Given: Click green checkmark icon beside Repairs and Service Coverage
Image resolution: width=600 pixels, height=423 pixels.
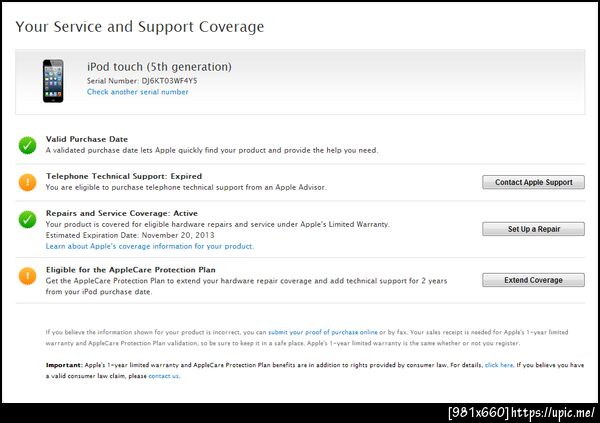Looking at the screenshot, I should (27, 220).
